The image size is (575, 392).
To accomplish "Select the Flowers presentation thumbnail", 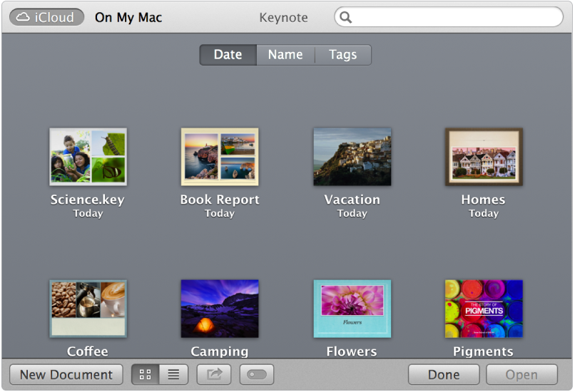I will tap(352, 309).
